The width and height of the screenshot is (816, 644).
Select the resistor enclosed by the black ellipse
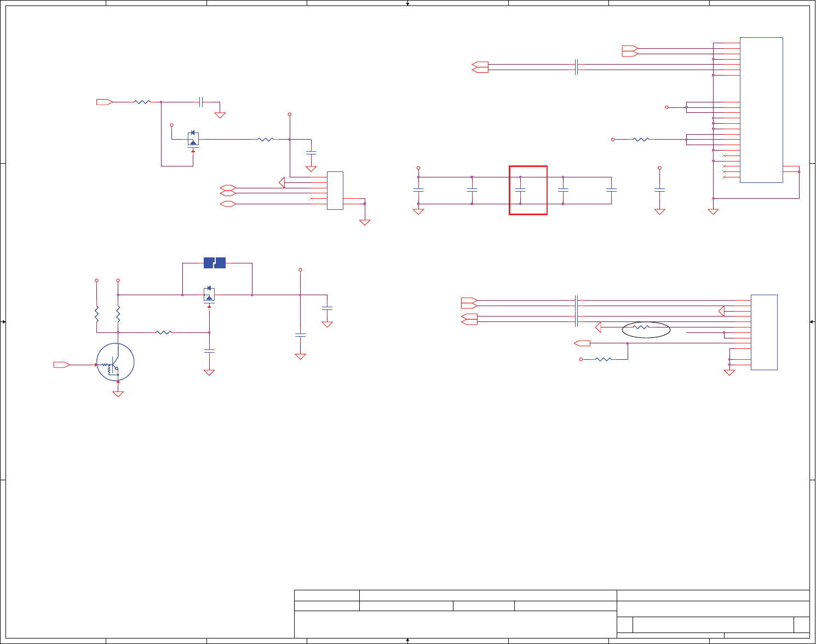[x=641, y=327]
